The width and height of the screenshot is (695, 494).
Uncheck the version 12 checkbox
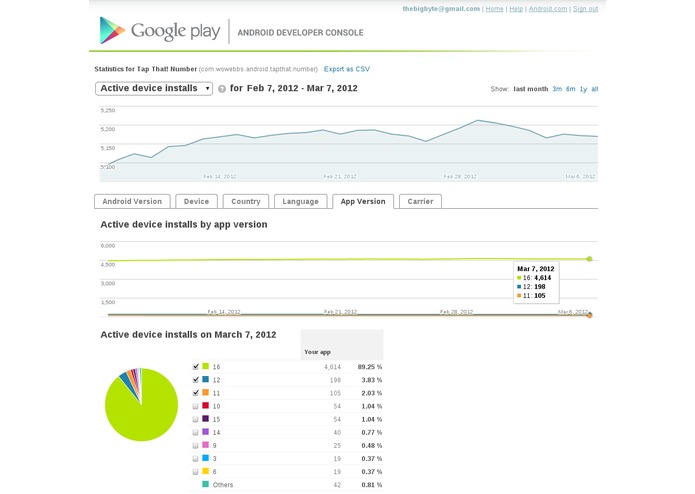195,380
